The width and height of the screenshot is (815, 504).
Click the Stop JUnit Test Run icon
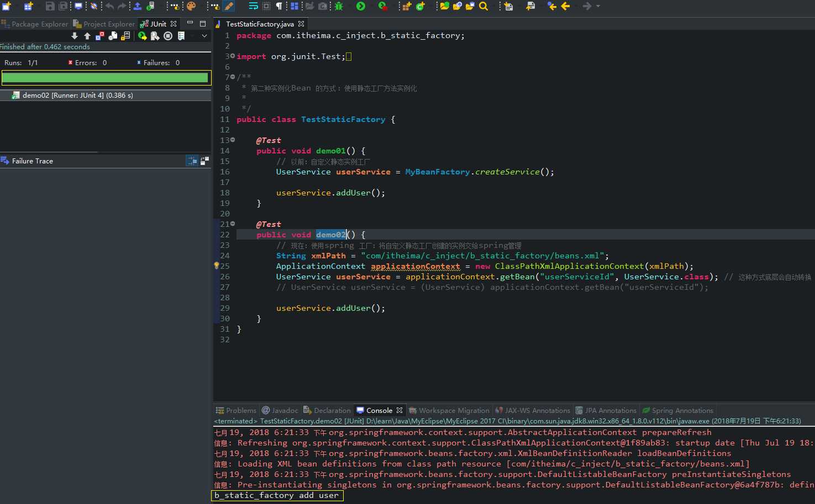pyautogui.click(x=167, y=36)
